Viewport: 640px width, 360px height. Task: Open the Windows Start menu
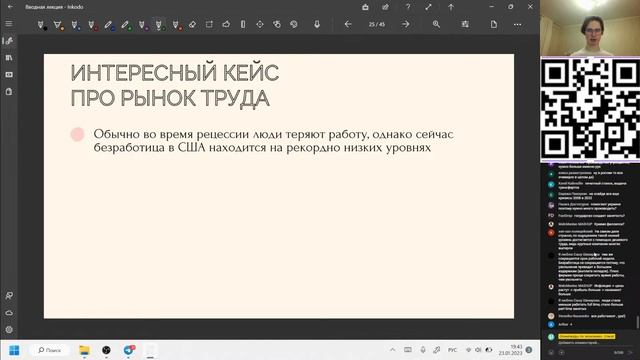tap(14, 350)
